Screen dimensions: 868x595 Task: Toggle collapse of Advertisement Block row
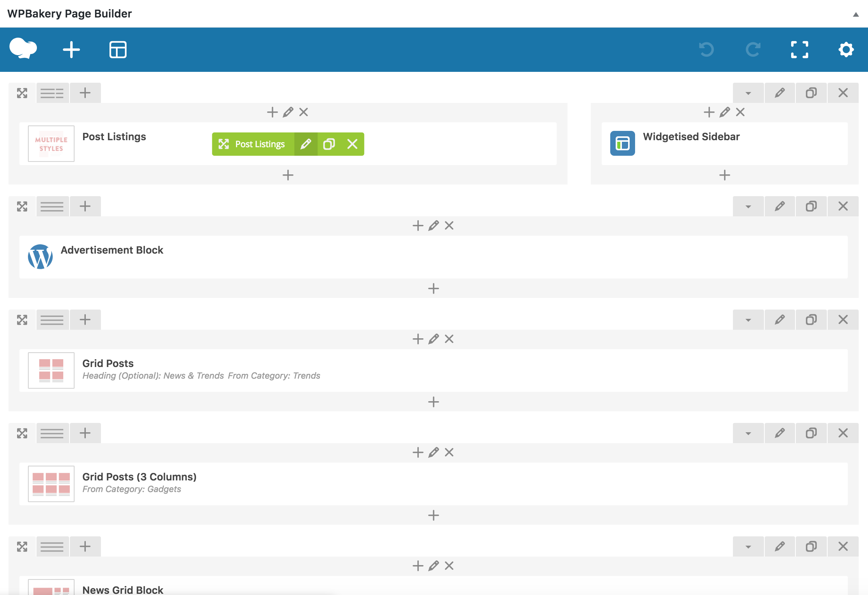748,206
